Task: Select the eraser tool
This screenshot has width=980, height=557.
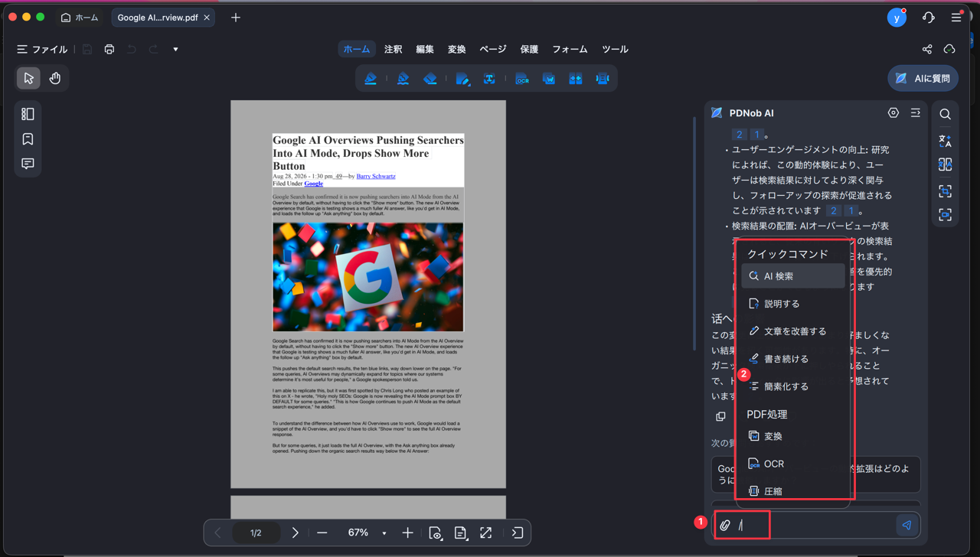Action: click(x=430, y=79)
